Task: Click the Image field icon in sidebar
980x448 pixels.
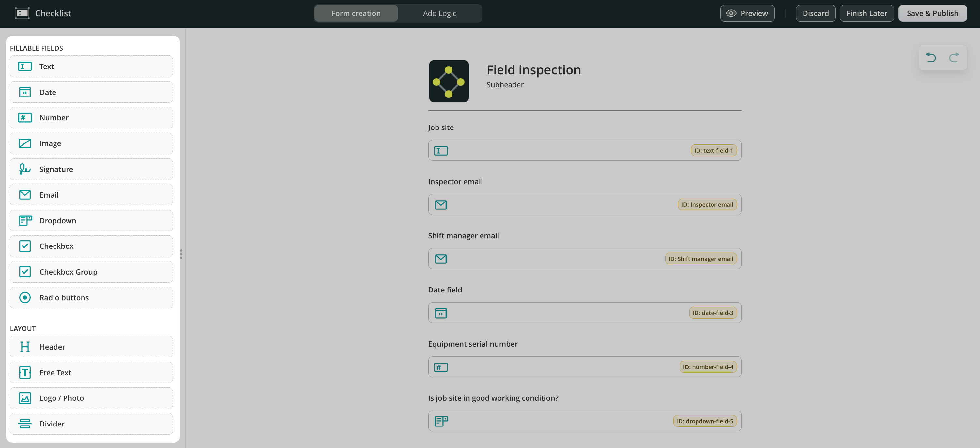Action: 25,143
